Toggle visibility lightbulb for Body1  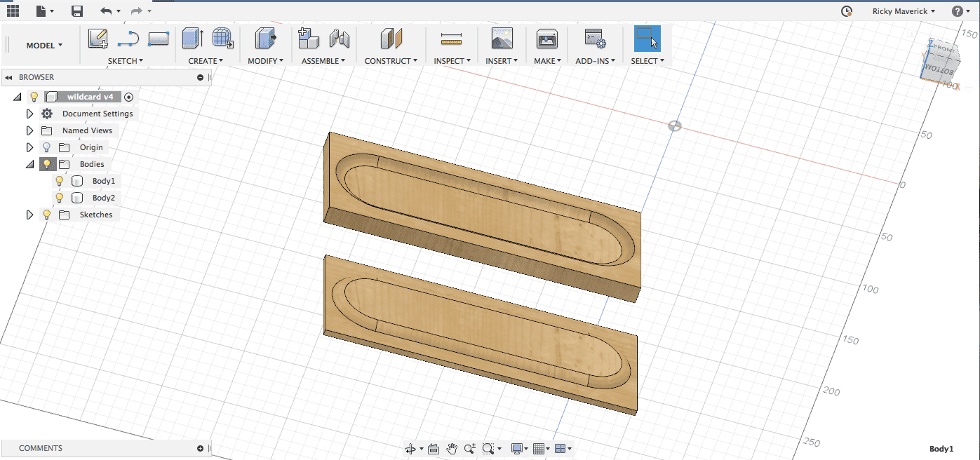[60, 181]
